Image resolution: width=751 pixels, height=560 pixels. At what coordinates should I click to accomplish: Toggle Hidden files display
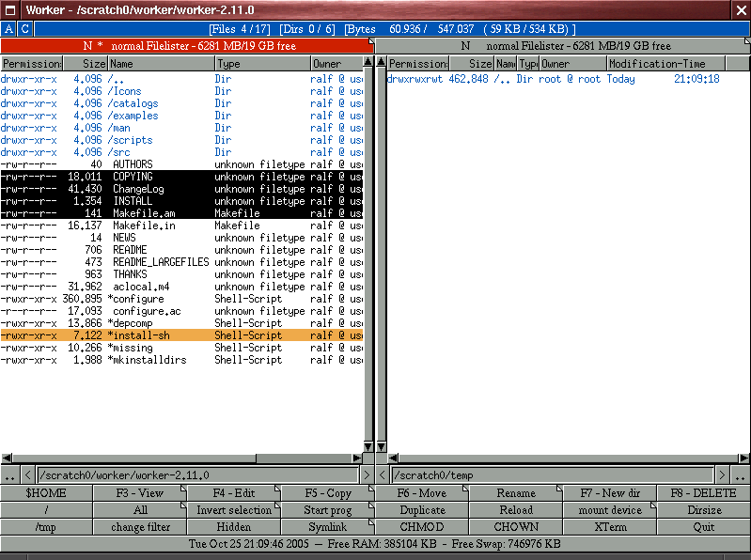(x=234, y=527)
